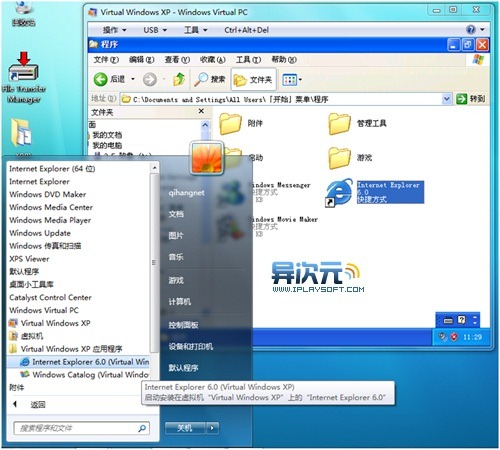
Task: Expand the address bar dropdown arrow
Action: coord(447,99)
